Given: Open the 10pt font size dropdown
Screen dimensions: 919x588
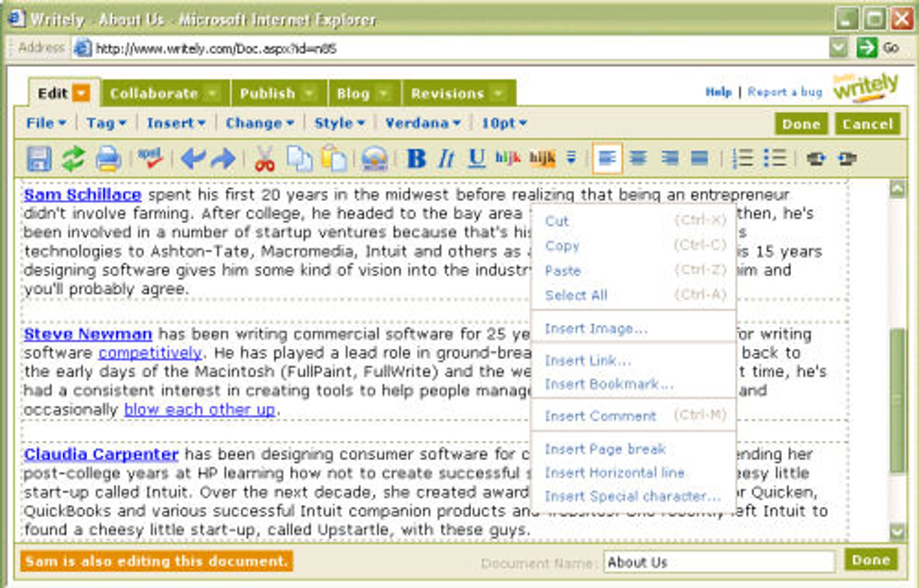Looking at the screenshot, I should click(x=504, y=123).
